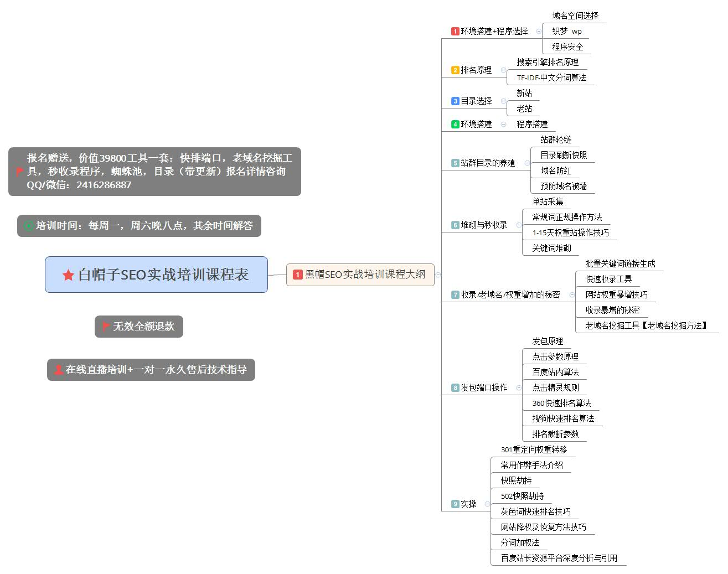Select subtopic 老域名挖掘工具【老域名挖掘方法】
The image size is (728, 574).
tap(647, 326)
